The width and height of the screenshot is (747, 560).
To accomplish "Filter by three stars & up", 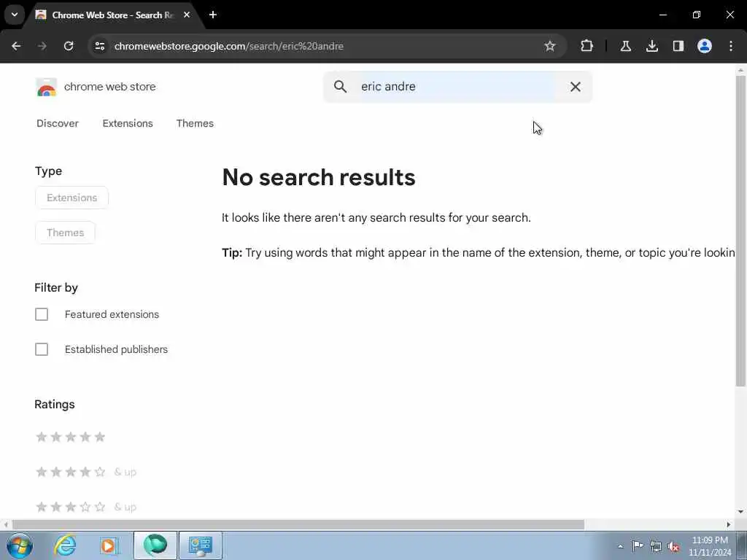I will 86,507.
